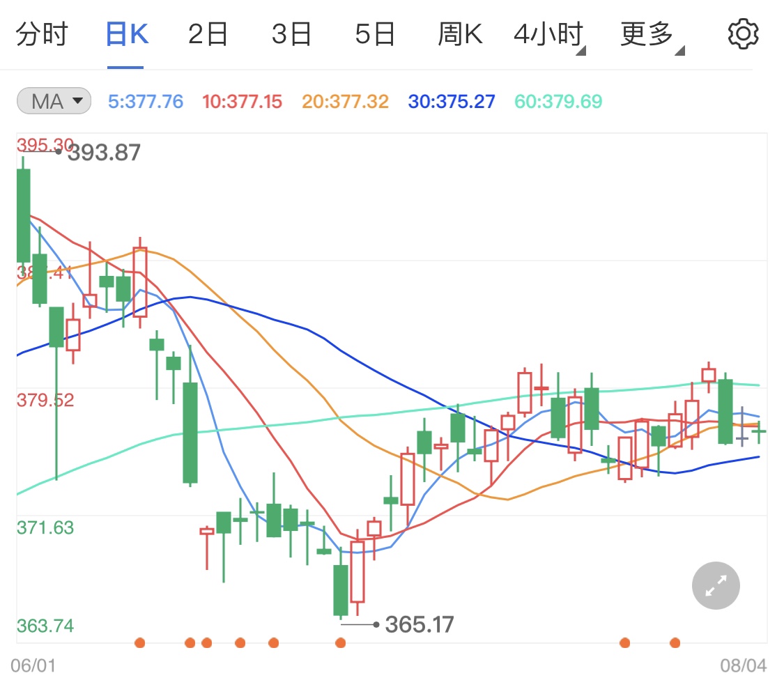Switch to 2日 chart tab
This screenshot has width=784, height=687.
click(x=208, y=34)
